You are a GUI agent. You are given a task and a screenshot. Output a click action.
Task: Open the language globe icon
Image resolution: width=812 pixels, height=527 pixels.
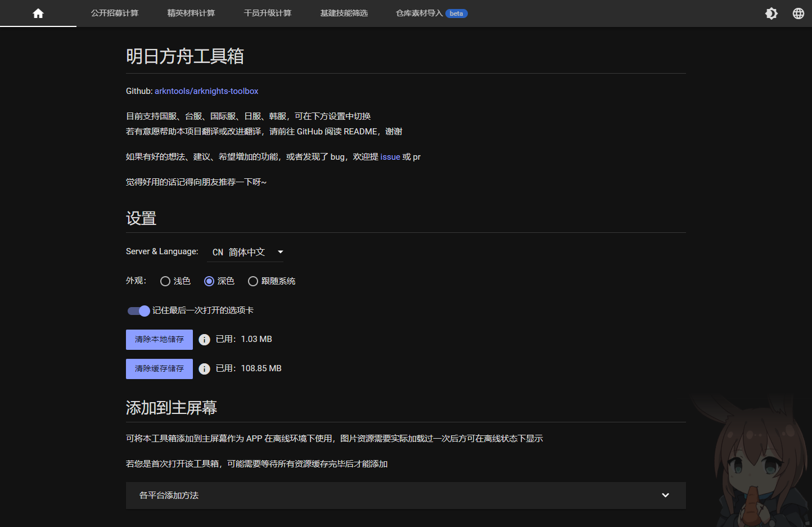click(x=798, y=13)
